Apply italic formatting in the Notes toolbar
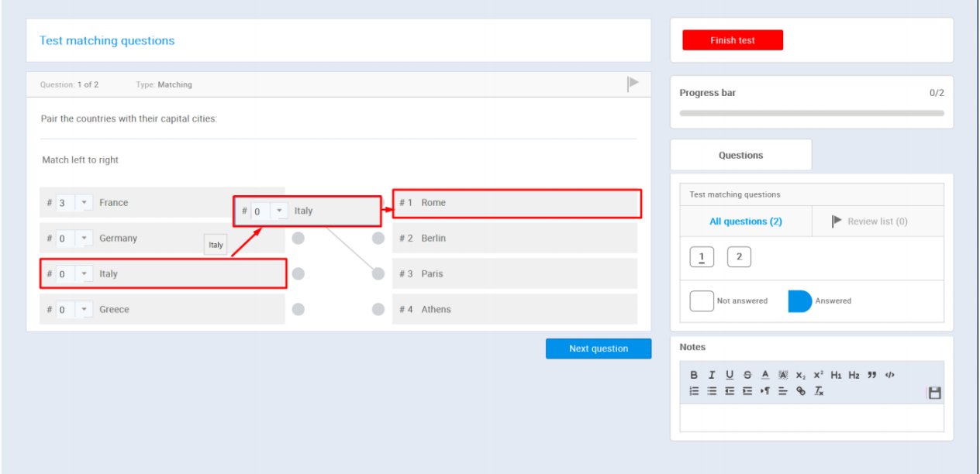 point(712,375)
